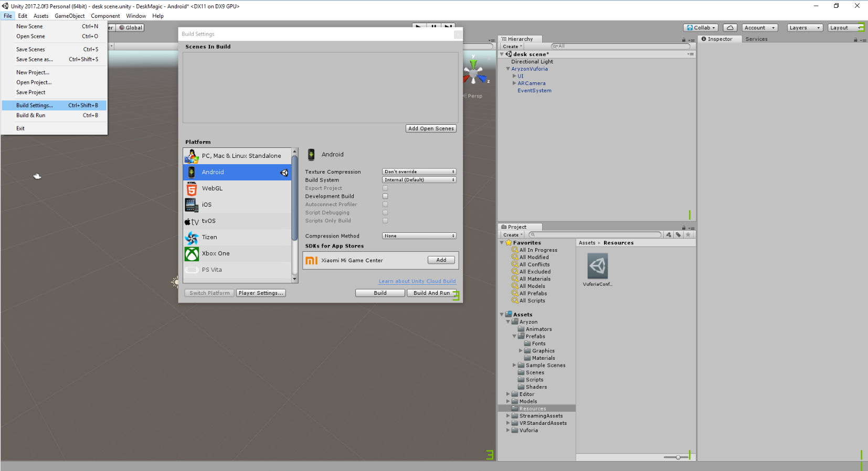Choose Build Settings... from File menu
This screenshot has height=471, width=868.
(54, 105)
